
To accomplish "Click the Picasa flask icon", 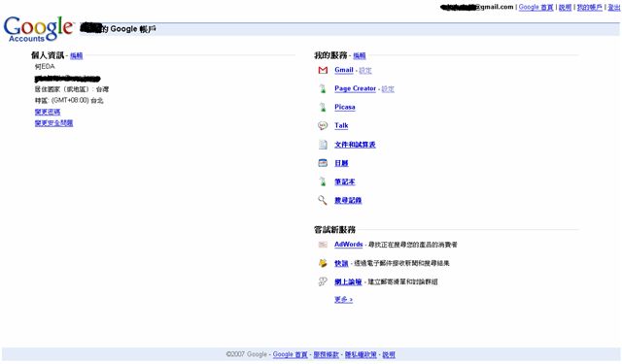I will tap(323, 107).
